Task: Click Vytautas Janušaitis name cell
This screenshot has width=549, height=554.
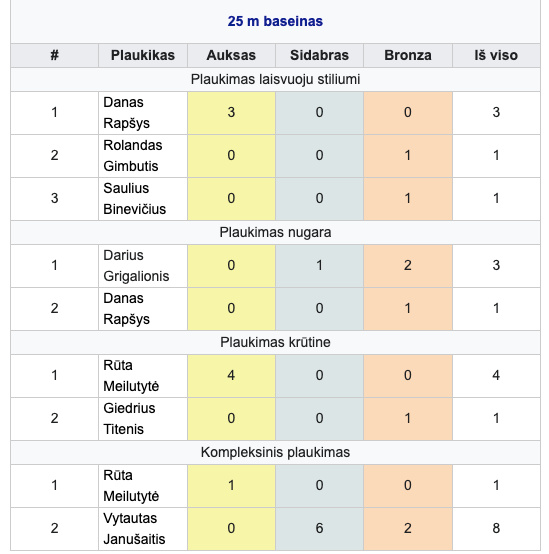Action: point(143,529)
